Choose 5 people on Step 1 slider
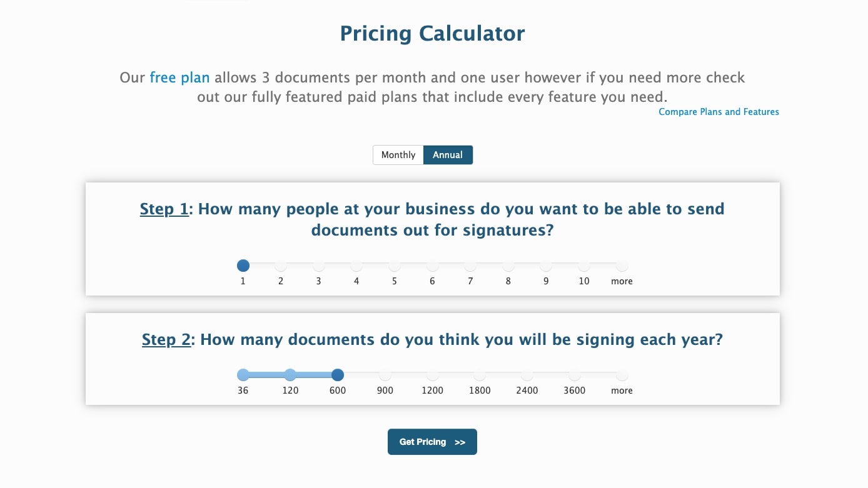 395,266
